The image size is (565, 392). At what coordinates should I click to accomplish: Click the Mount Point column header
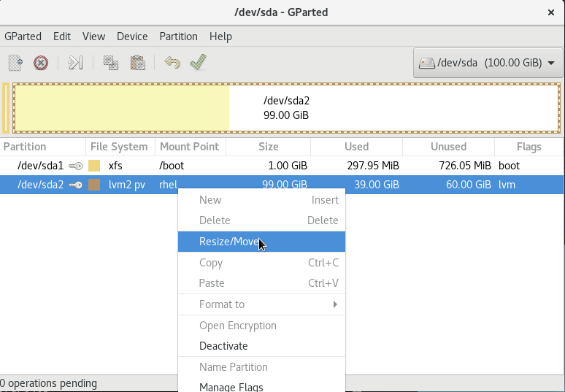(191, 147)
